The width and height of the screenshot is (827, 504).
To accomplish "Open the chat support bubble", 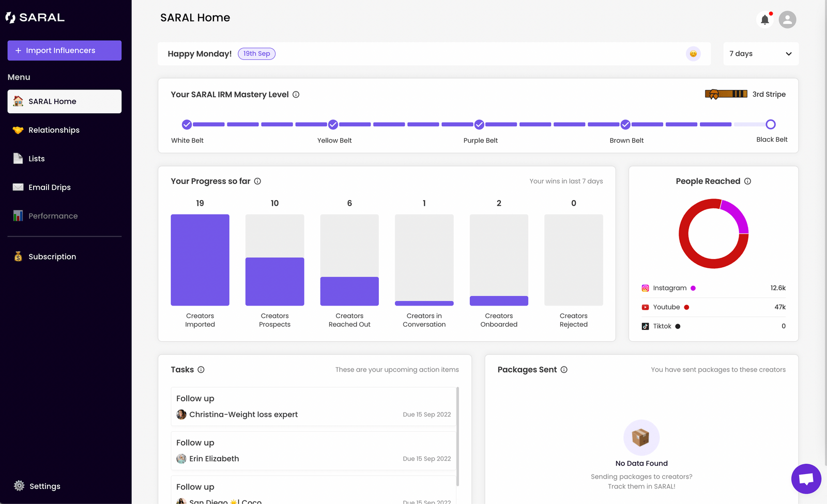I will (806, 479).
